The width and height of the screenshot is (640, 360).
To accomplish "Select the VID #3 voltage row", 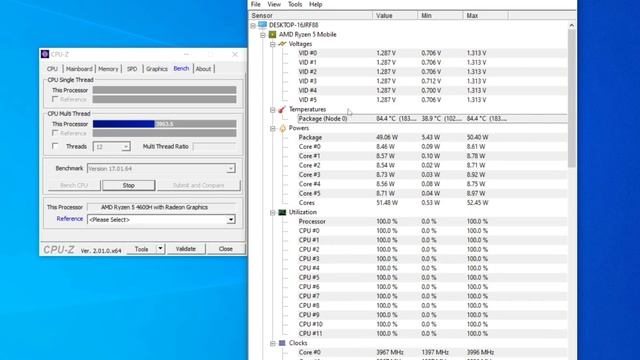I will (433, 81).
